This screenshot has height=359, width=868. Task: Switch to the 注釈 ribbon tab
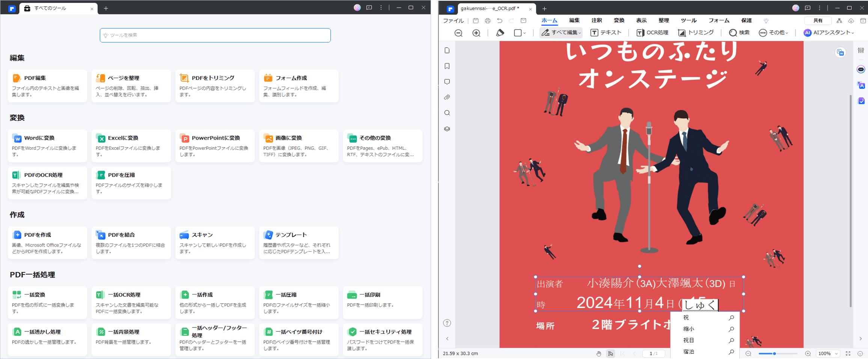(x=597, y=21)
